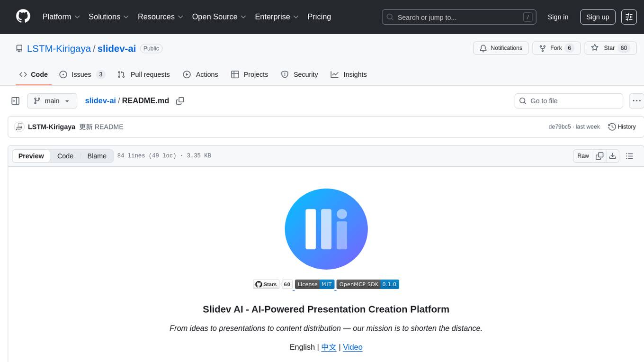Select the Code view
This screenshot has height=362, width=644.
[x=65, y=156]
